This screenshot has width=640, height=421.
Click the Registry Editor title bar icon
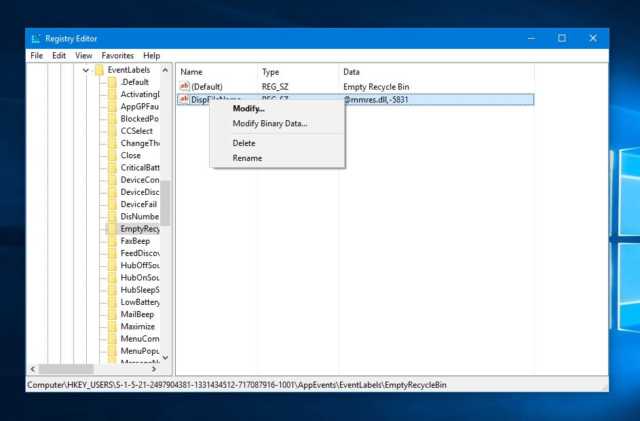point(36,38)
